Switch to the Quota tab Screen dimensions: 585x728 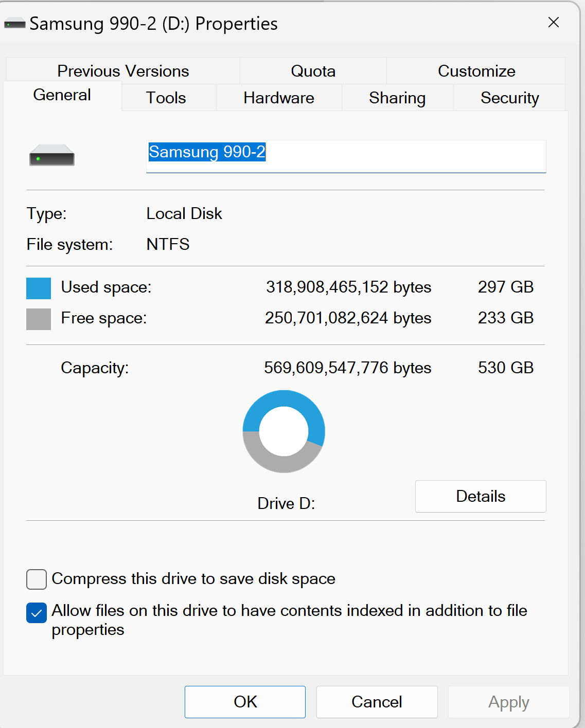point(313,71)
